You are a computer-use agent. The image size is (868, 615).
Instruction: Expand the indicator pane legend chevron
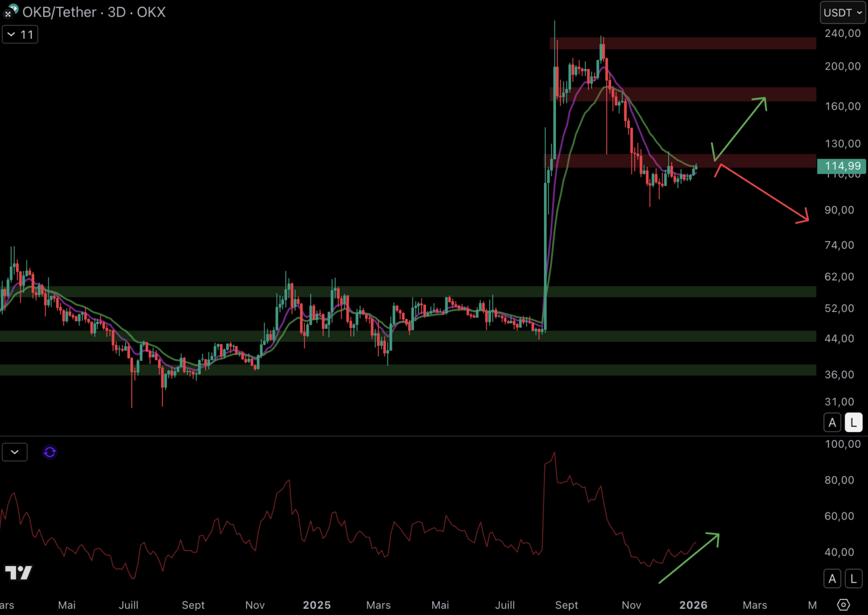15,452
